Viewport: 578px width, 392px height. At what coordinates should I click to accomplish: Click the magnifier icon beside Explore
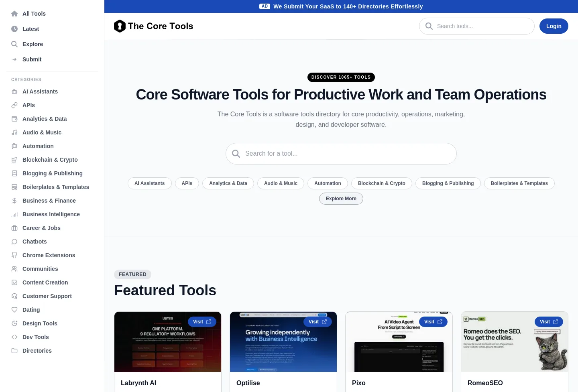tap(14, 44)
